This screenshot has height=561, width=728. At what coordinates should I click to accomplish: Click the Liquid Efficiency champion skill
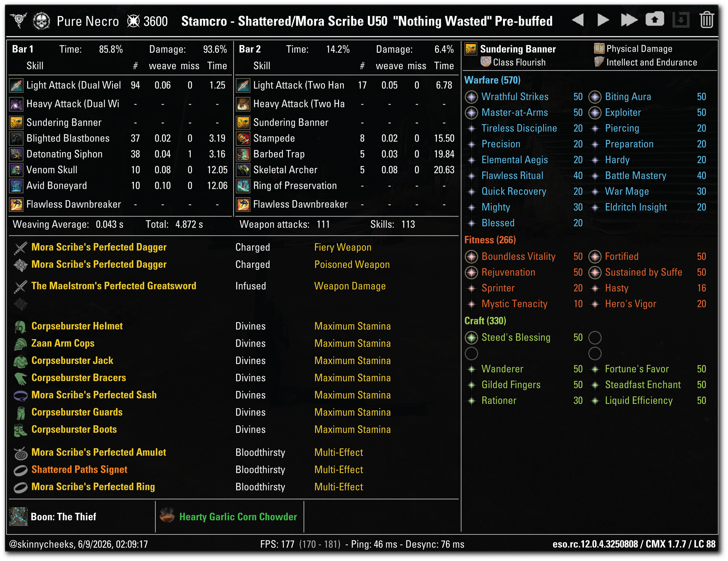tap(638, 400)
